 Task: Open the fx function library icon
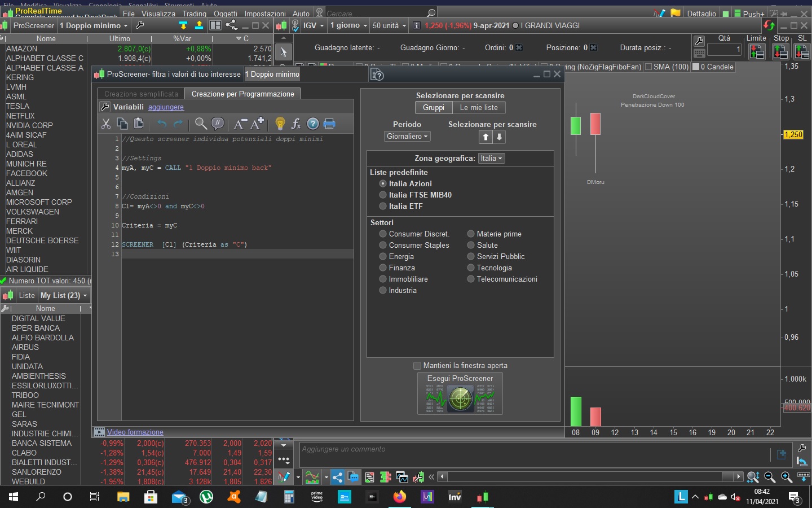296,124
